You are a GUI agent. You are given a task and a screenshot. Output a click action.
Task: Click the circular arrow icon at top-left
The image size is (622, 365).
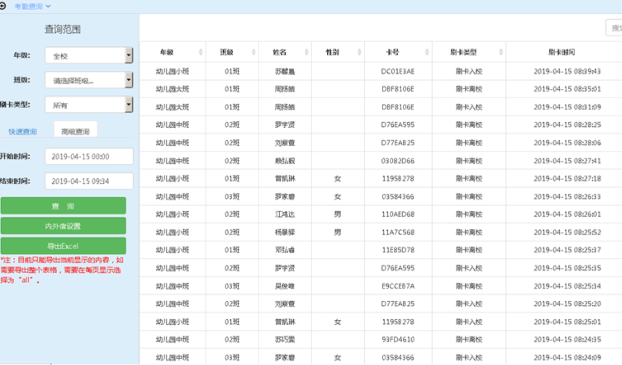(x=3, y=6)
